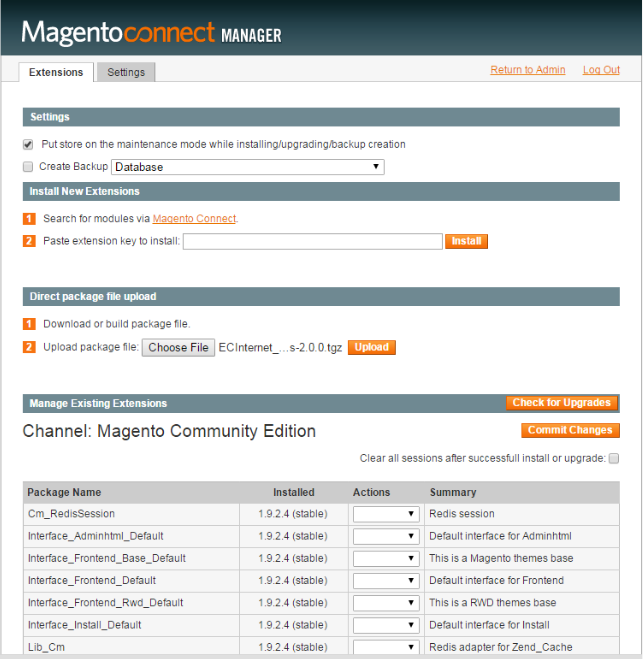Open the Actions dropdown for Interface_Frontend_Default

[x=386, y=581]
